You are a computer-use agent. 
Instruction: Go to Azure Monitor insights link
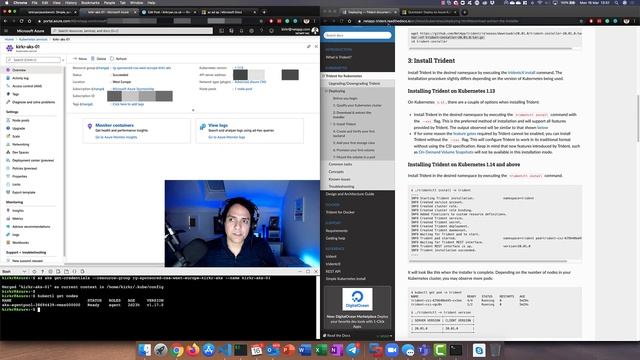coord(116,137)
